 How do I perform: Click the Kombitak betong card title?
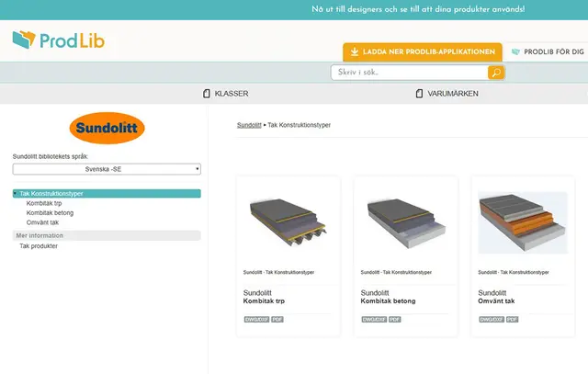point(388,301)
